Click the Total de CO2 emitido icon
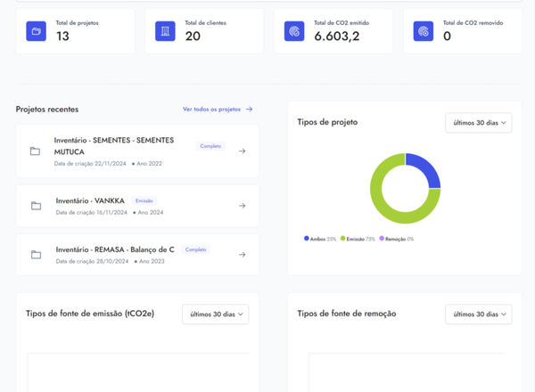The width and height of the screenshot is (535, 392). [x=294, y=31]
